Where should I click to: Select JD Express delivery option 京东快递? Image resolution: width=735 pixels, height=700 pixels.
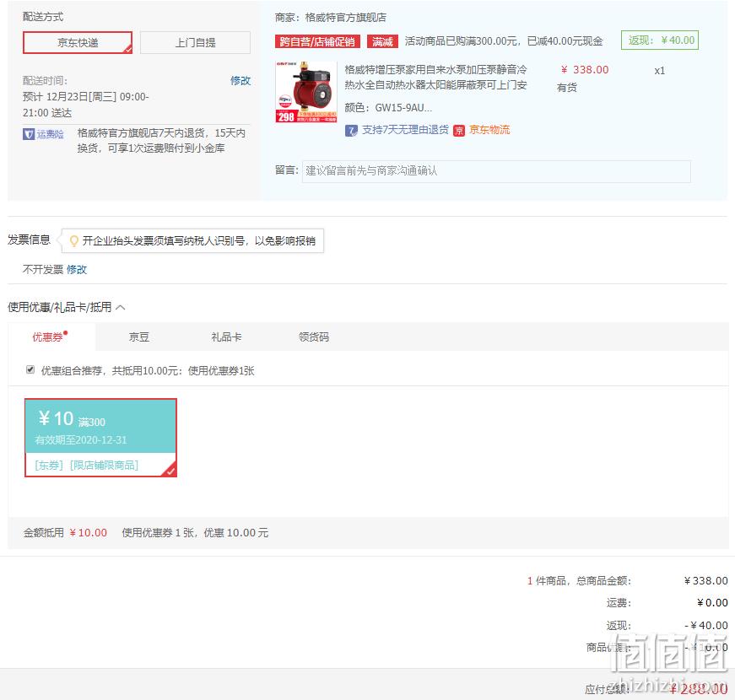pyautogui.click(x=78, y=43)
